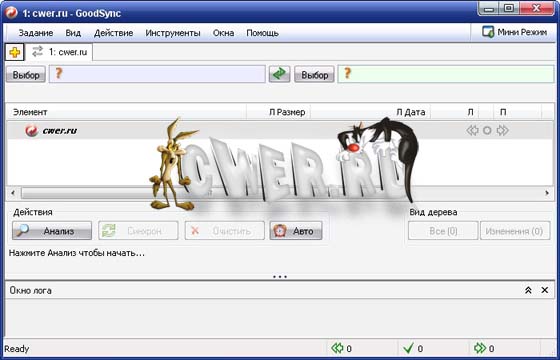
Task: Set right-to-left direction arrow in cwer.ru row
Action: click(x=472, y=130)
